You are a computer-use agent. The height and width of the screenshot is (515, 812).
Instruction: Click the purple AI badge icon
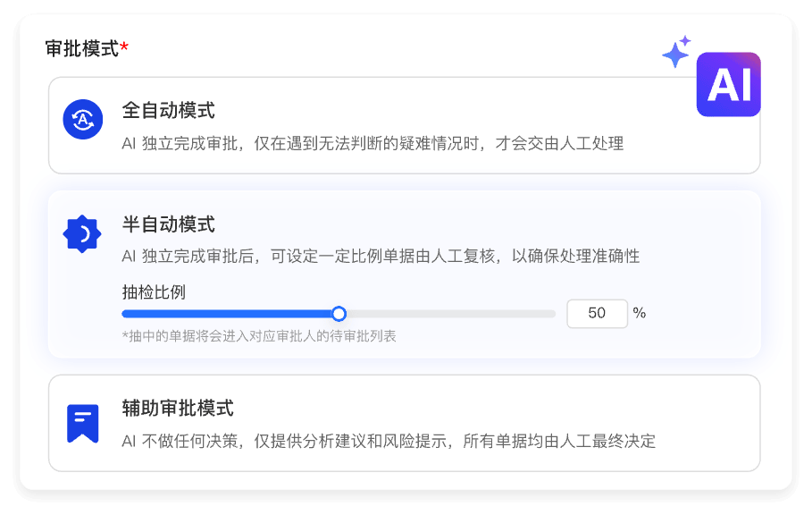(728, 85)
